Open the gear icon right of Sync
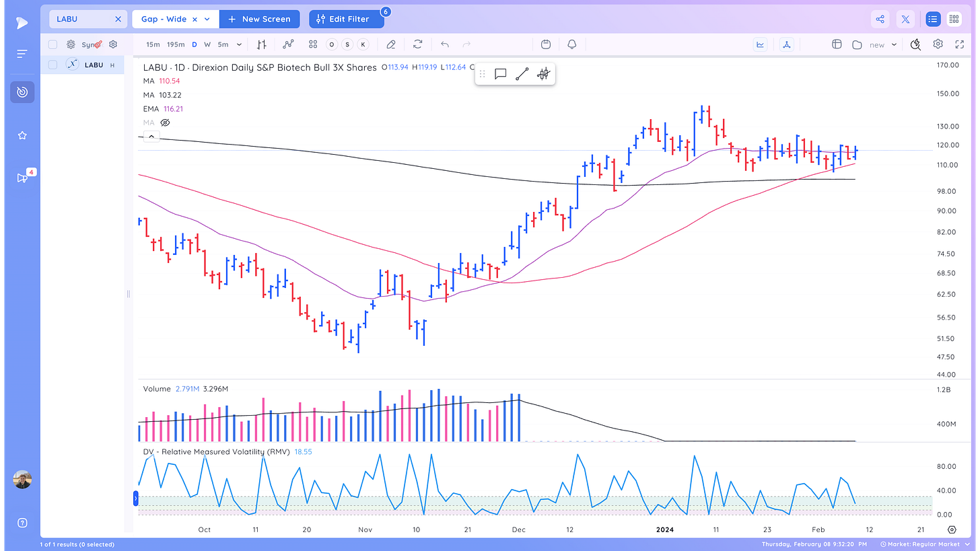Screen dimensions: 980x551 pos(113,44)
